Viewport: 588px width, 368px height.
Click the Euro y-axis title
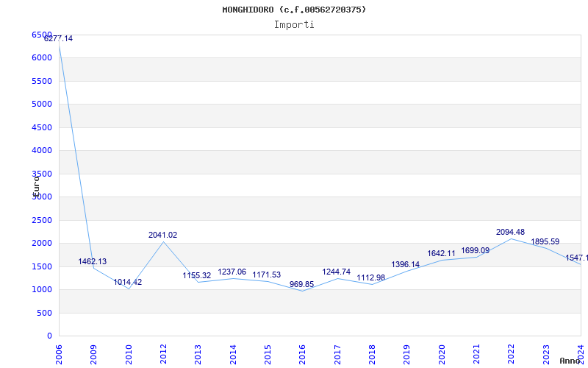coord(36,186)
